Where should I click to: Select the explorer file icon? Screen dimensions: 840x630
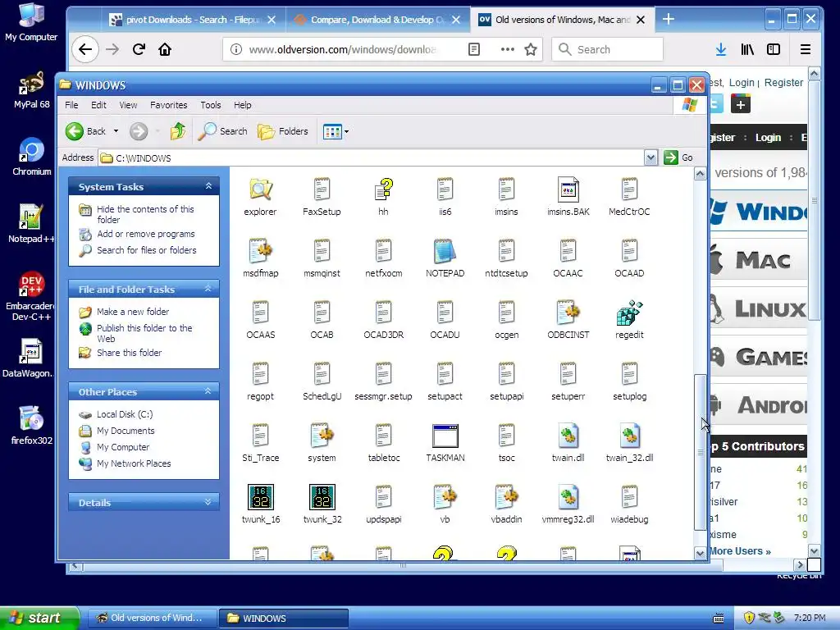pos(260,189)
